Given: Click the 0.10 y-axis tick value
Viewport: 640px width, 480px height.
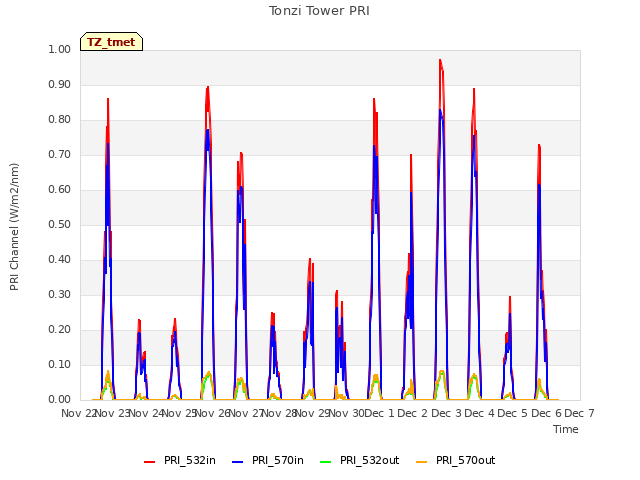Looking at the screenshot, I should click(60, 364).
